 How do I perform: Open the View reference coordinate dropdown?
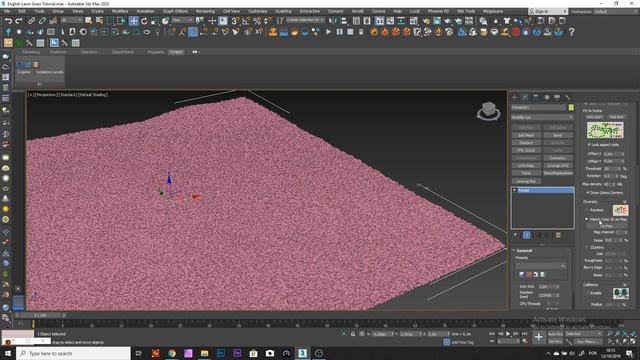(x=182, y=20)
